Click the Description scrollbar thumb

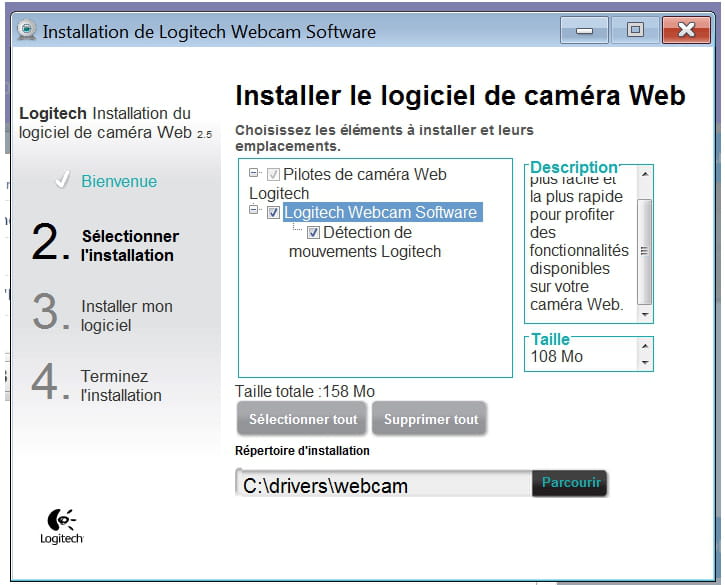pyautogui.click(x=645, y=252)
